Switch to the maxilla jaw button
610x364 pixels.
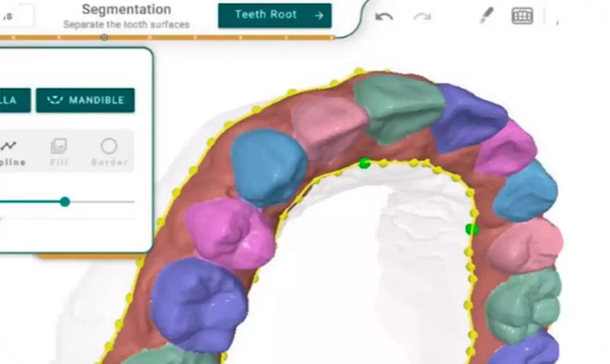click(x=13, y=100)
